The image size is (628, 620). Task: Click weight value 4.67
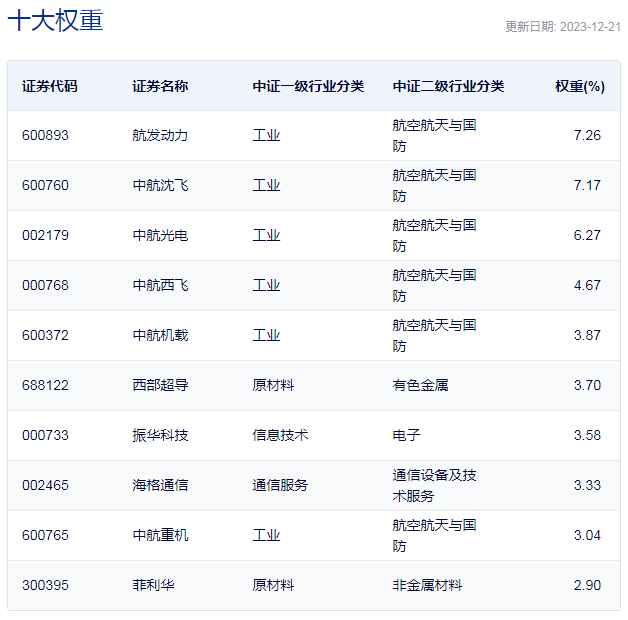587,285
